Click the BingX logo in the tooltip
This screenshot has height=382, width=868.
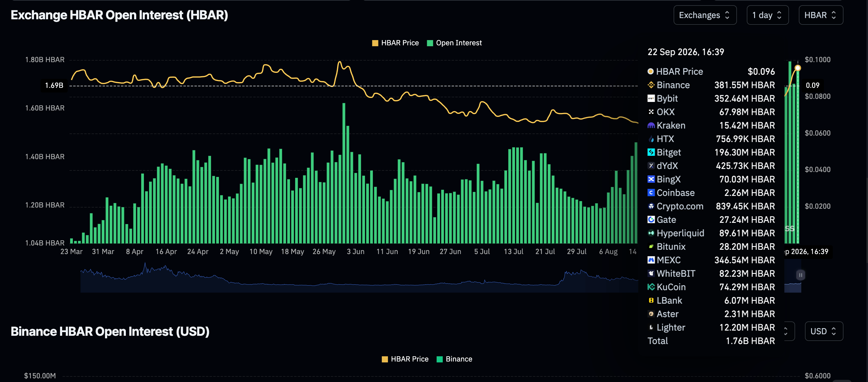[x=651, y=179]
